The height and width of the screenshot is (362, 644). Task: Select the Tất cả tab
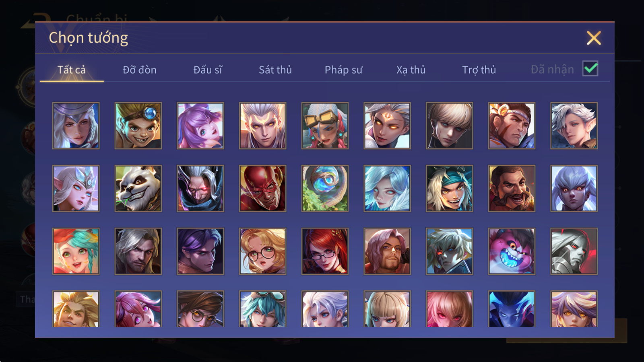click(x=72, y=70)
